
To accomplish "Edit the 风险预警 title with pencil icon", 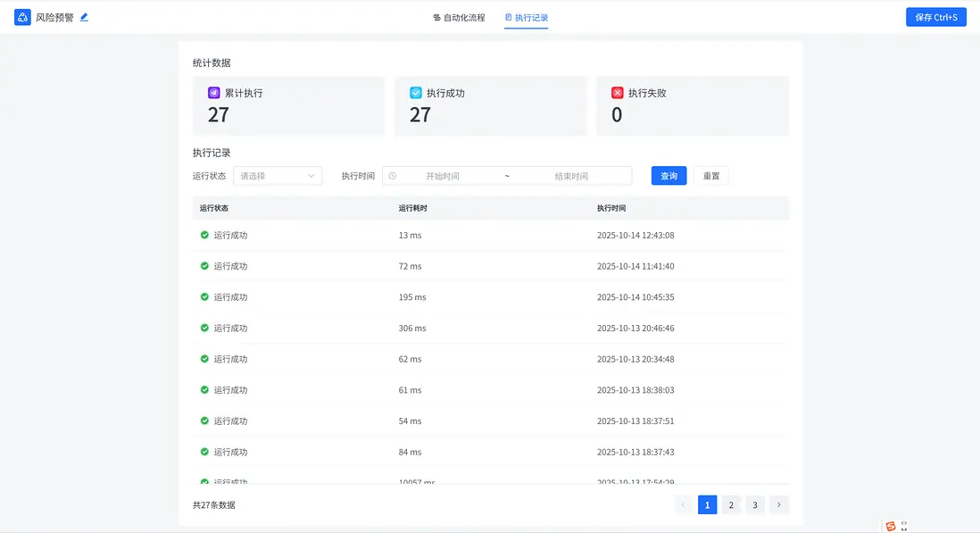I will 85,18.
